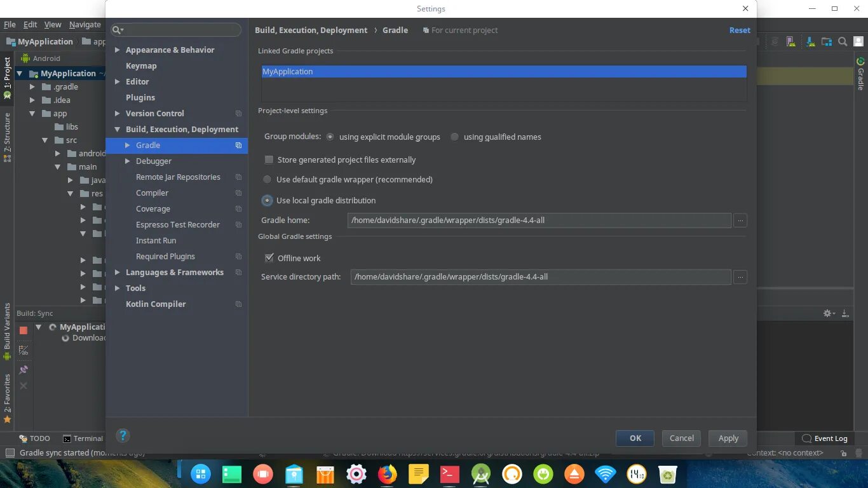This screenshot has width=868, height=488.
Task: Open the system settings gear in dock
Action: 356,474
